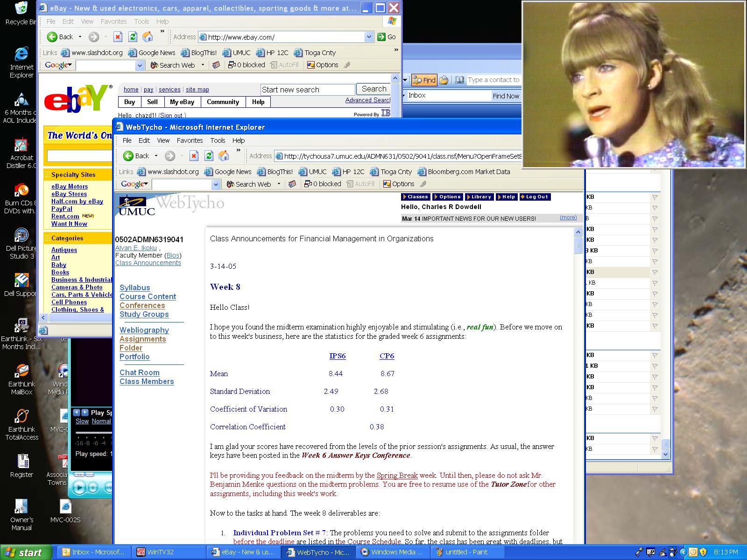The height and width of the screenshot is (560, 747).
Task: Click Options in WebTycho Google toolbar
Action: (399, 184)
